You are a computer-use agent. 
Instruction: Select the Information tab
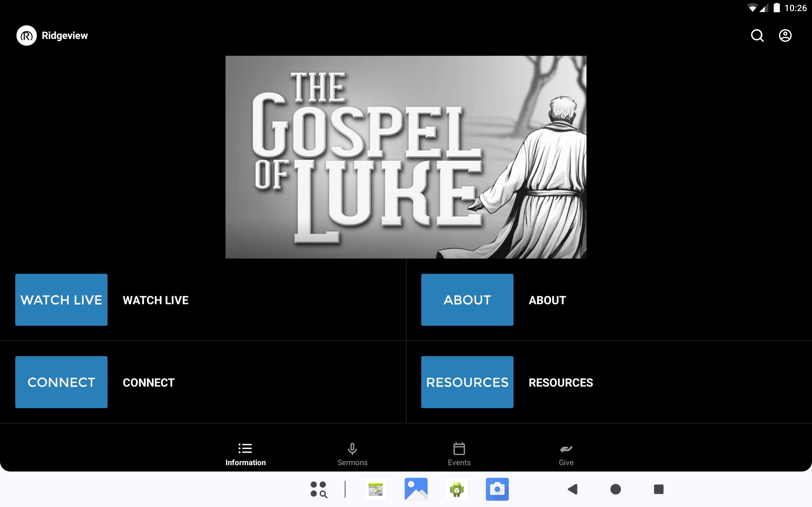[x=245, y=454]
